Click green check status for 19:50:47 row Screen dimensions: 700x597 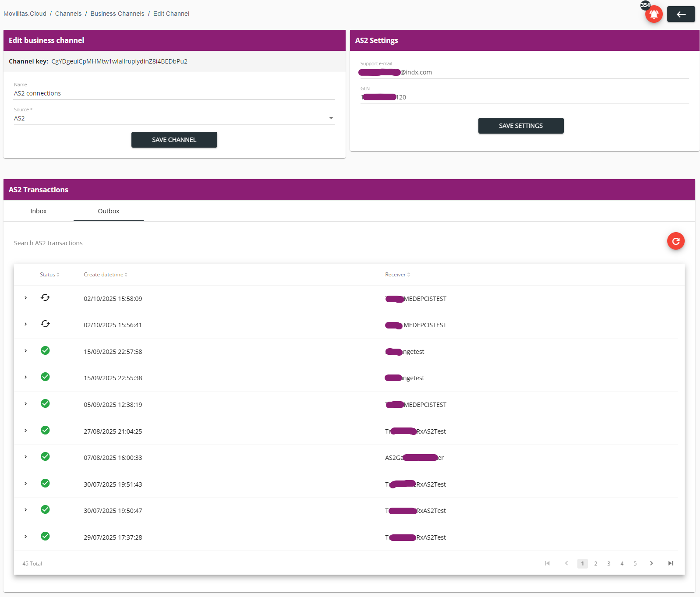[x=45, y=509]
